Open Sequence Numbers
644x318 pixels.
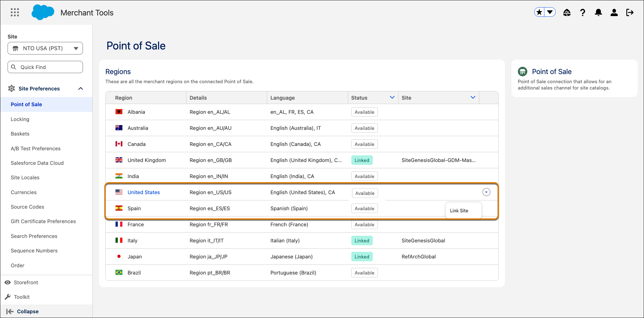[x=34, y=251]
